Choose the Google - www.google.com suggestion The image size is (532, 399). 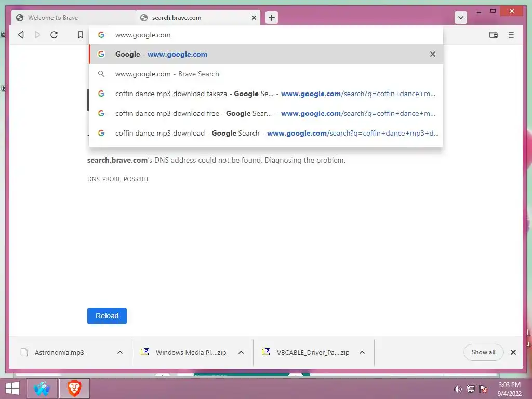265,54
